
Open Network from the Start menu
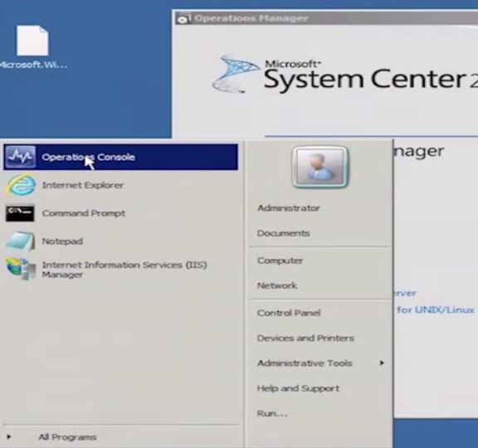(x=277, y=285)
